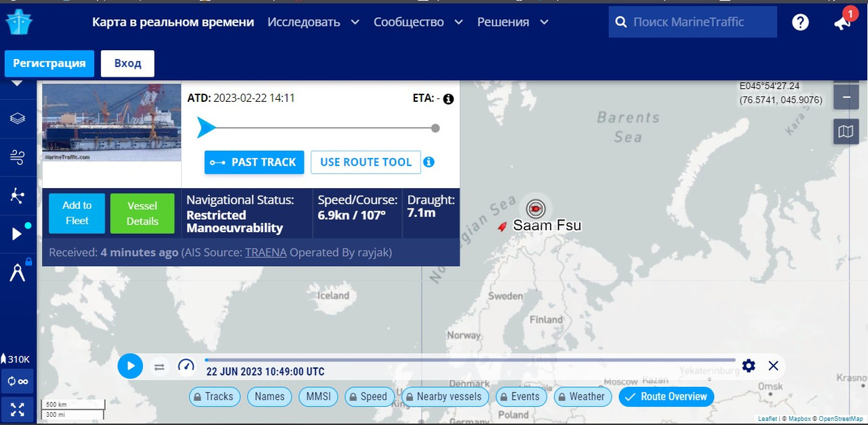Open the TRAENA AIS source link

pyautogui.click(x=266, y=253)
